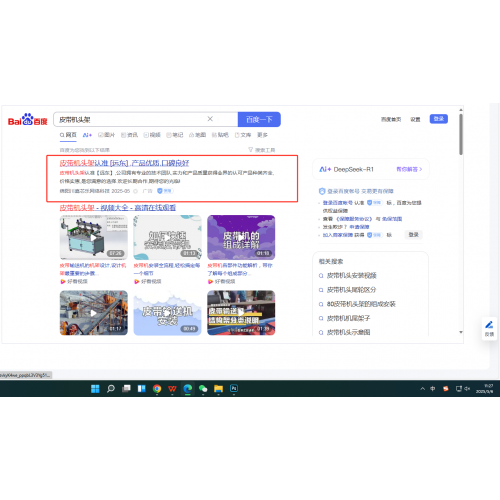The image size is (500, 500).
Task: Click the scrollbar down arrow
Action: [461, 332]
